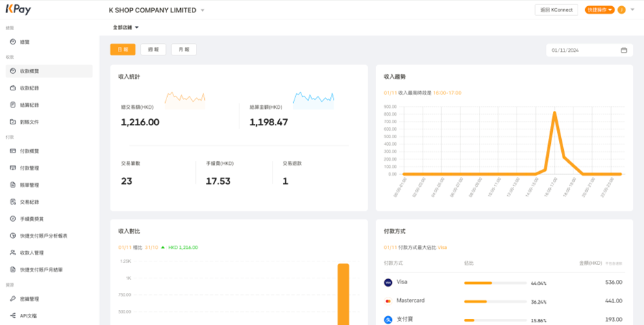Click the 收入統計 card heading
Viewport: 644px width, 325px height.
click(x=129, y=77)
